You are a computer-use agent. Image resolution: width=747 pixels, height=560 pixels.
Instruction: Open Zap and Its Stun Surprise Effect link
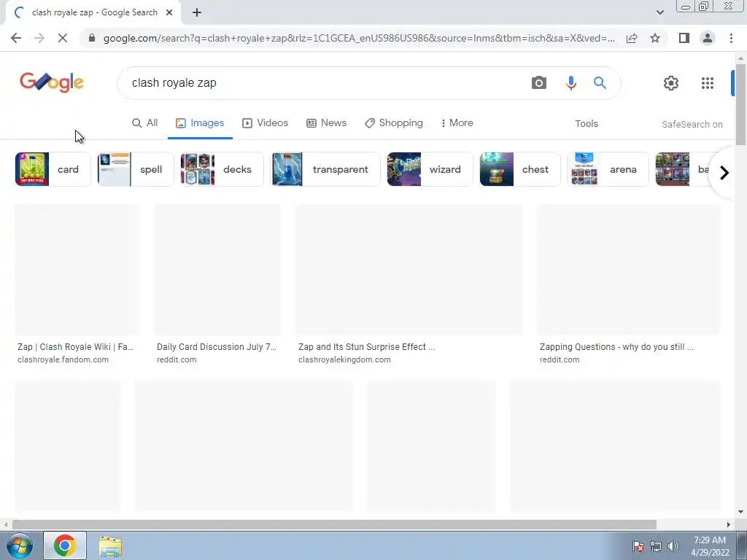coord(366,346)
